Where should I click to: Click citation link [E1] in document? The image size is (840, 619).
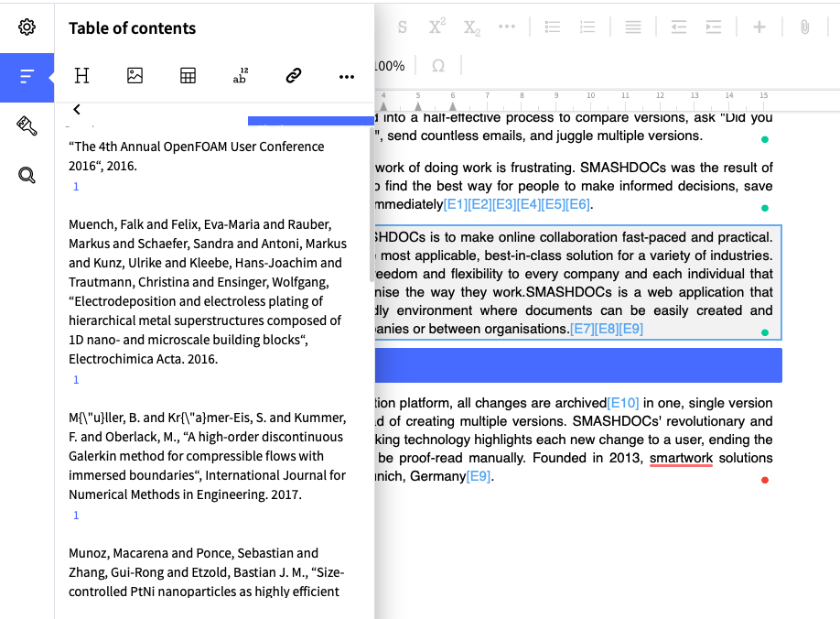point(456,204)
